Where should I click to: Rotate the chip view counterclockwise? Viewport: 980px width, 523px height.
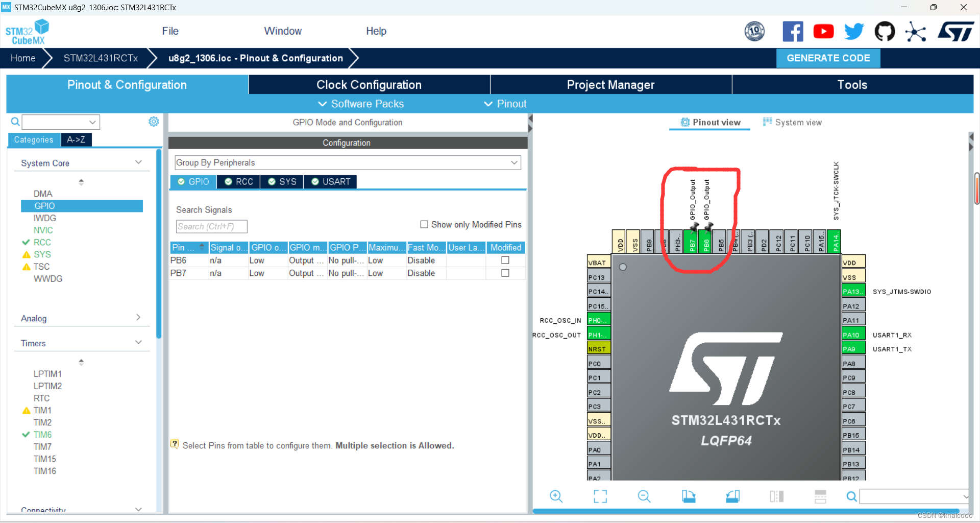pos(733,496)
